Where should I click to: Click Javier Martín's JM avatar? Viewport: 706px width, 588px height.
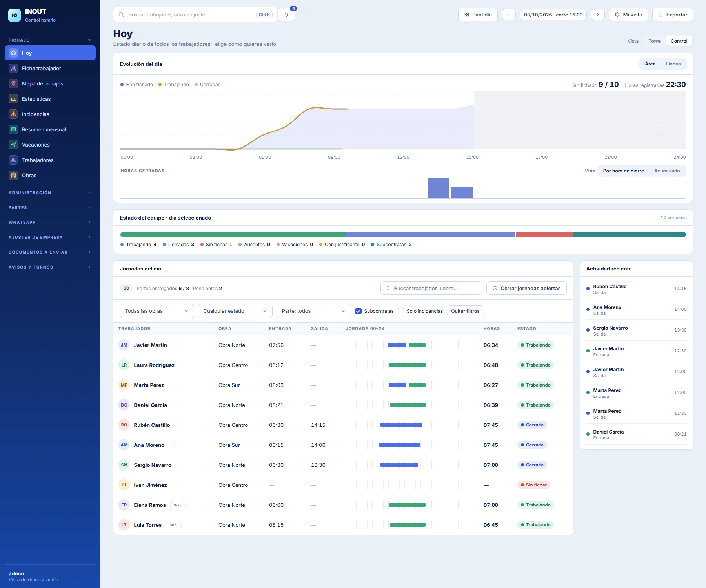[124, 345]
